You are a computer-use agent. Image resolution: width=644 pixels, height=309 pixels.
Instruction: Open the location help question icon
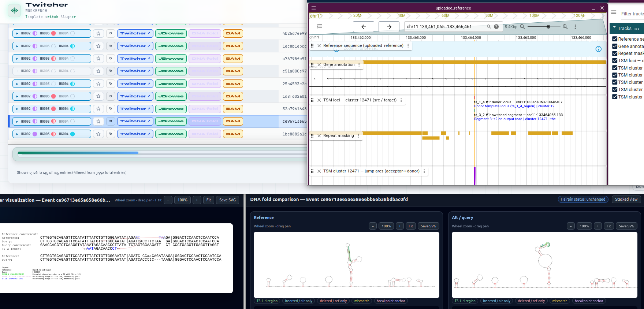click(x=496, y=27)
